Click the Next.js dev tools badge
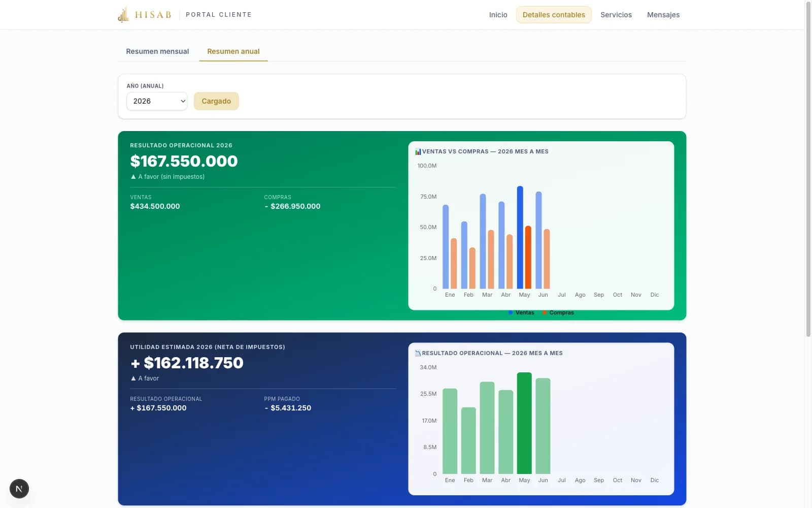 [19, 489]
